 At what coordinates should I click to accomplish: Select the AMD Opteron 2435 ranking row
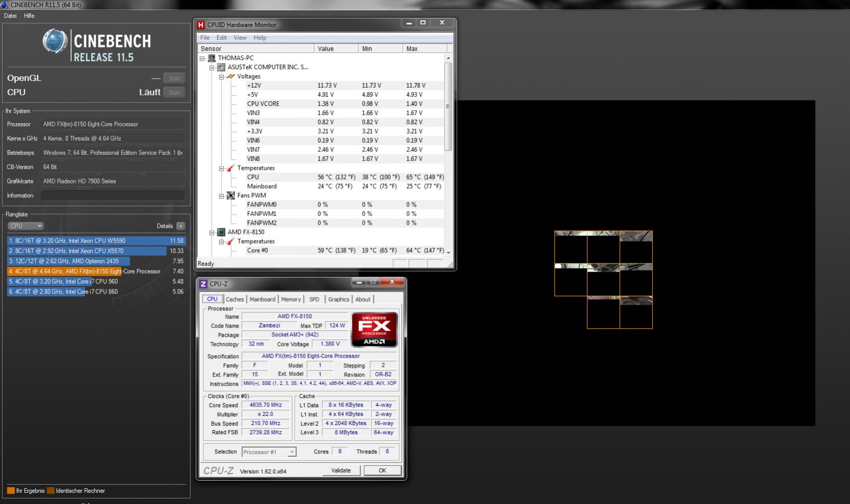pyautogui.click(x=96, y=261)
